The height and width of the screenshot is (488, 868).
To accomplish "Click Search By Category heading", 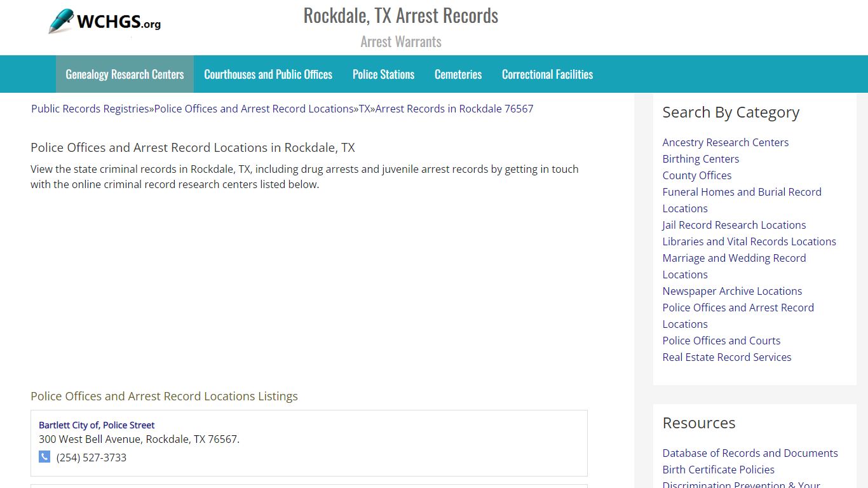I will (x=731, y=112).
